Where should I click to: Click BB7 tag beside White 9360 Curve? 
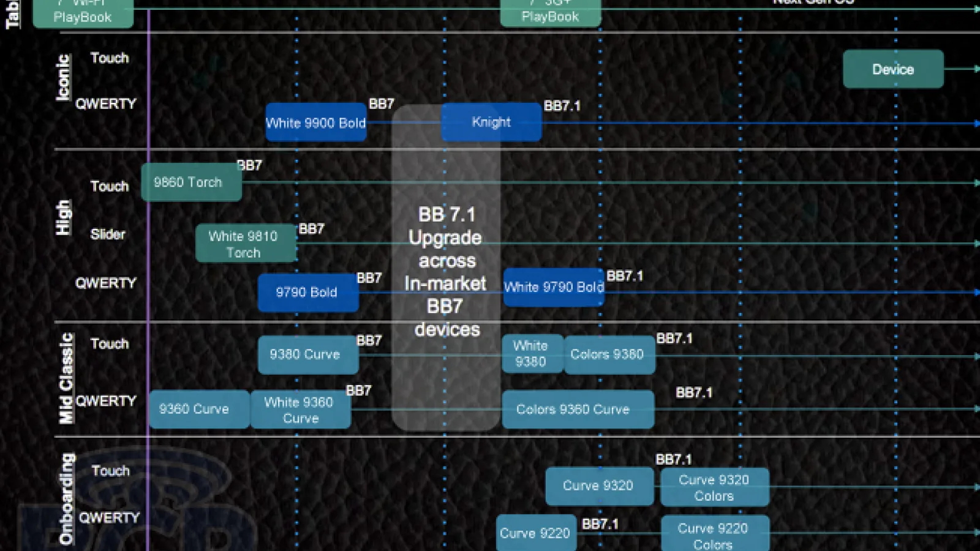pyautogui.click(x=359, y=391)
